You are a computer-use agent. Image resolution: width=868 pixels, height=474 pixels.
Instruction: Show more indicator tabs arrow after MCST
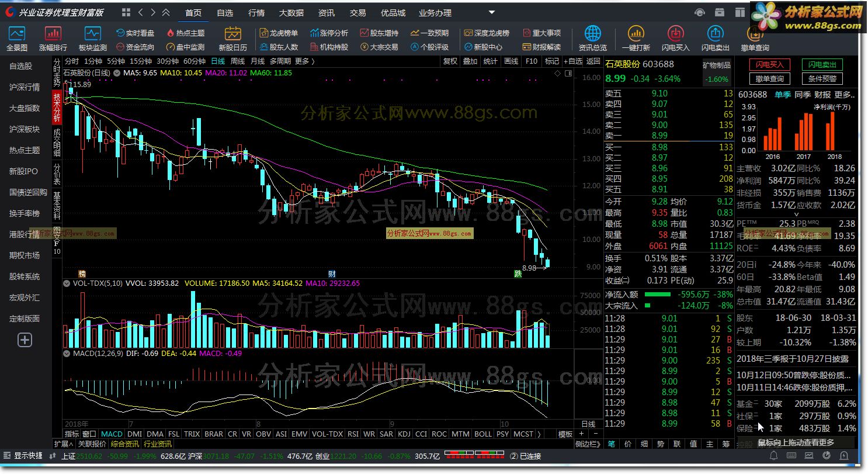[539, 434]
